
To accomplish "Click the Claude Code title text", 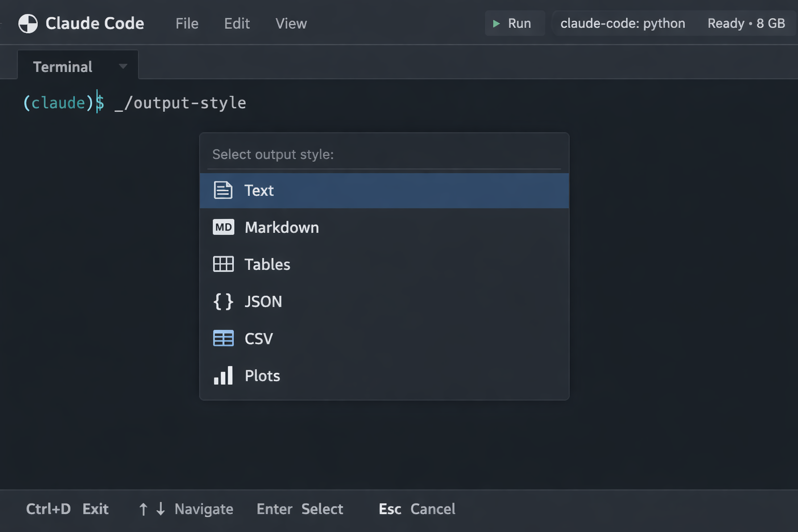I will 95,23.
